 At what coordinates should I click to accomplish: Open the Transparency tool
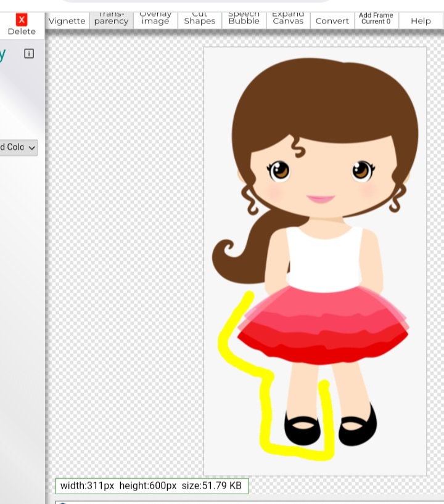tap(111, 20)
